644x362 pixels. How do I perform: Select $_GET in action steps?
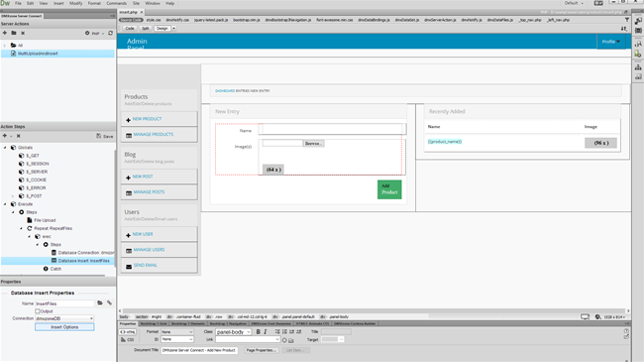(x=33, y=156)
